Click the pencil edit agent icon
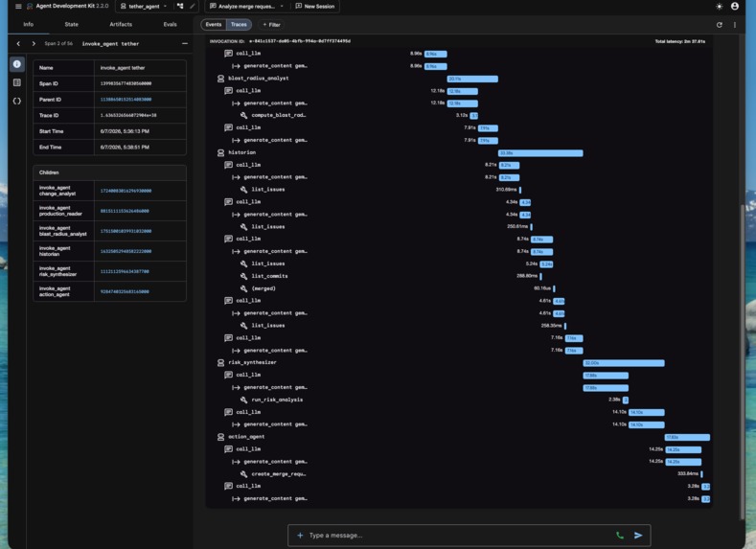The width and height of the screenshot is (756, 549). click(x=192, y=7)
